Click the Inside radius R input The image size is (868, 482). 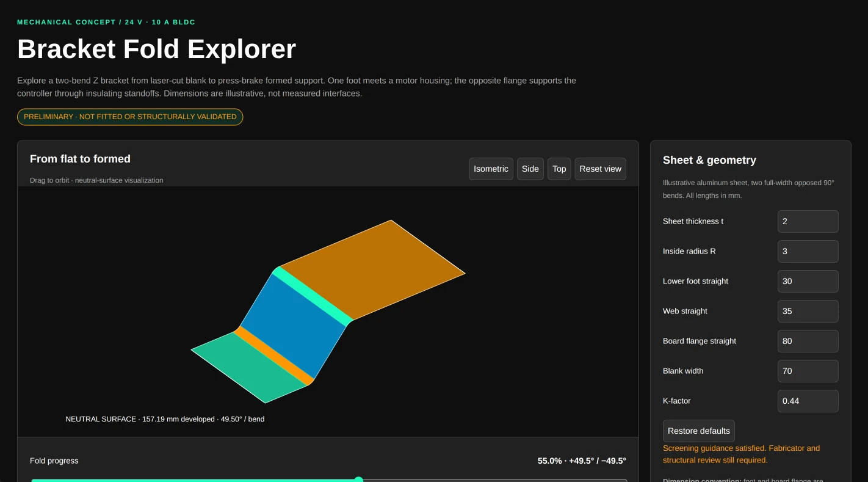pos(808,251)
